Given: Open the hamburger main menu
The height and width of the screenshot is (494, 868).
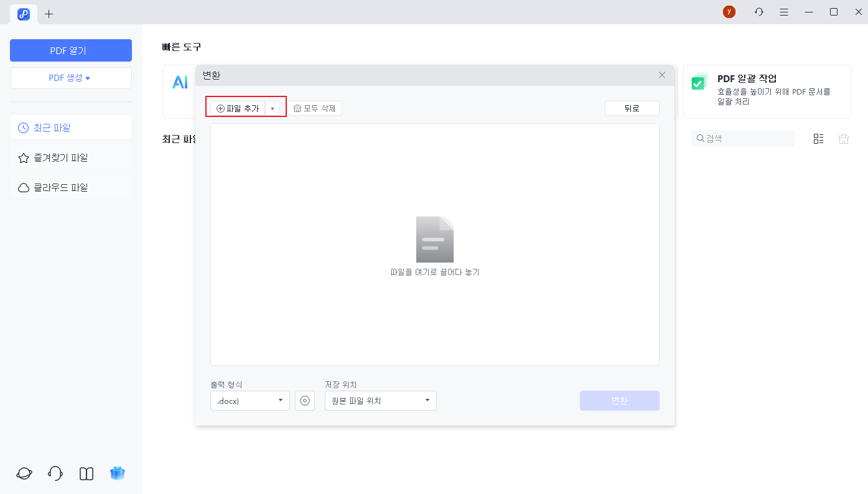Looking at the screenshot, I should point(783,11).
